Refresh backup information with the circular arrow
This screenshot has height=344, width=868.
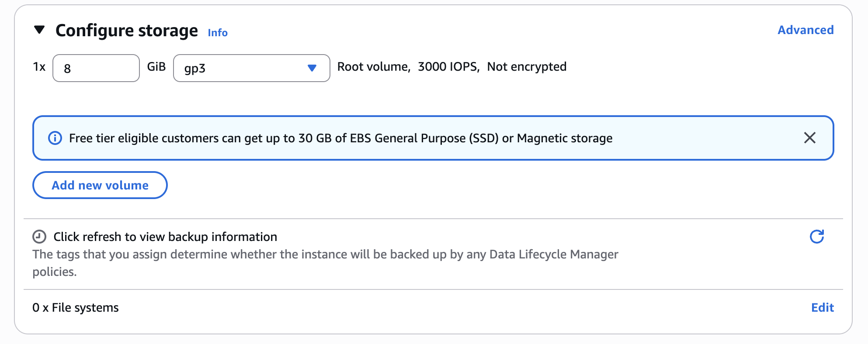(x=816, y=237)
